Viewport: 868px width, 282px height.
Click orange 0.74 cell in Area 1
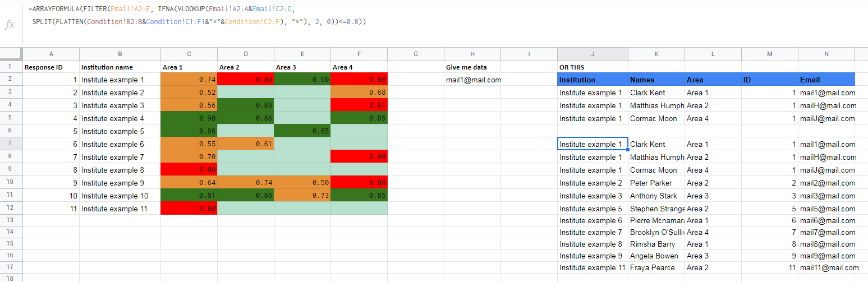(x=189, y=80)
